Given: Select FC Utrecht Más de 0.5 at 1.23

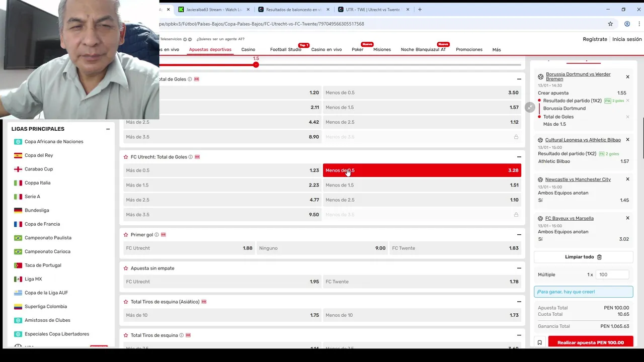Looking at the screenshot, I should pyautogui.click(x=222, y=170).
